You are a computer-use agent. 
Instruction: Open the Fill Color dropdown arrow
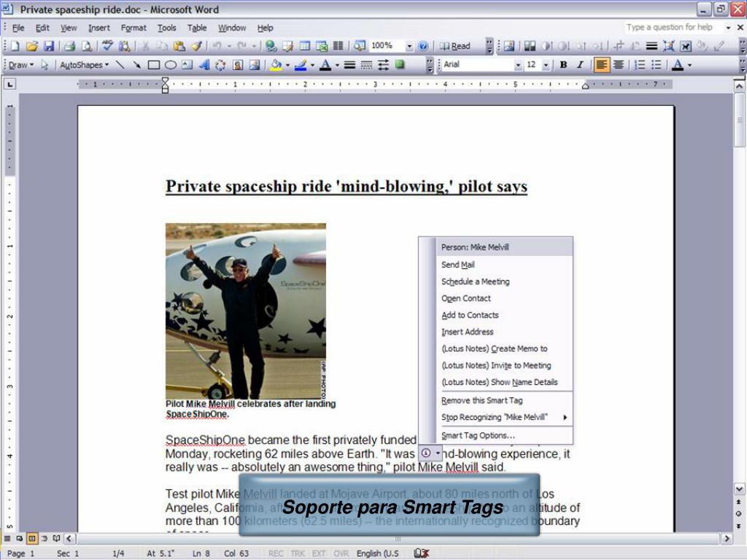[287, 65]
